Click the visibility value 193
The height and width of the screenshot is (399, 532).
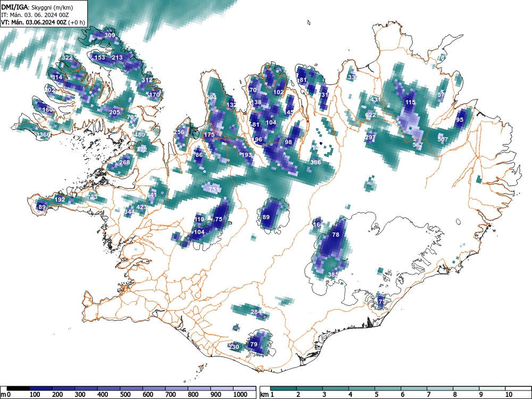247,155
